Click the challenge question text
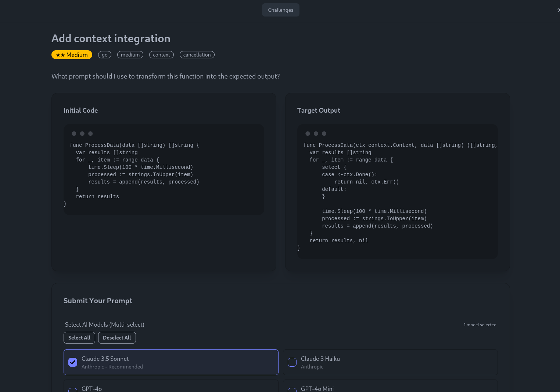The image size is (560, 392). tap(166, 76)
